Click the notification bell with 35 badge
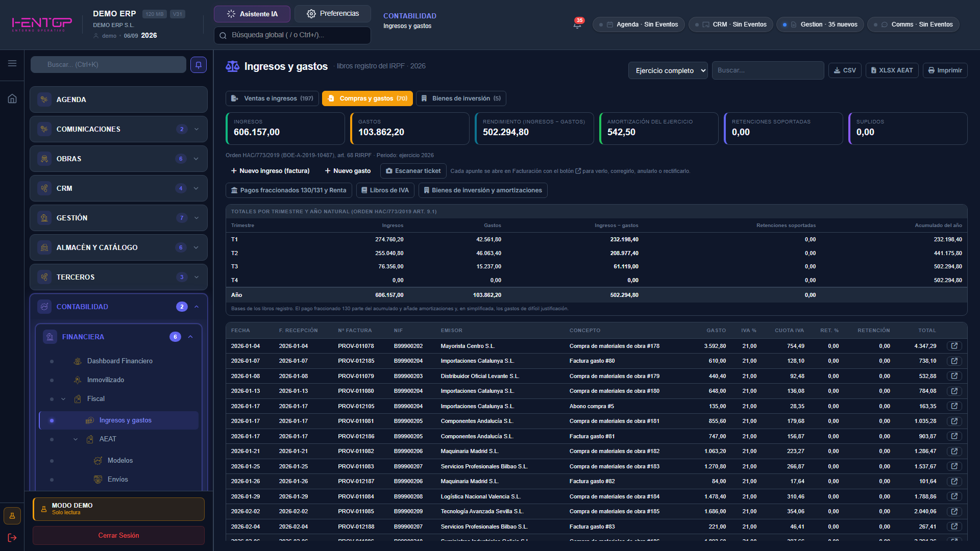Screen dimensions: 980x551 (577, 24)
